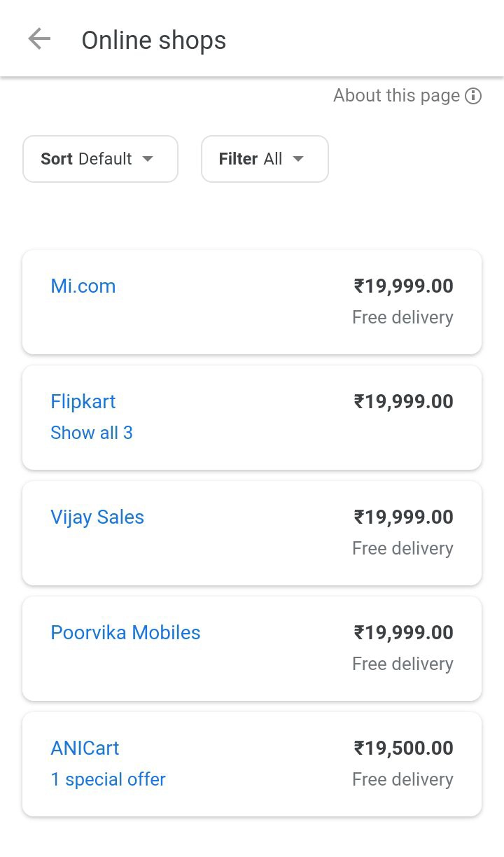Image resolution: width=504 pixels, height=857 pixels.
Task: Tap the Poorvika Mobiles ₹19,999.00 price
Action: coord(403,632)
